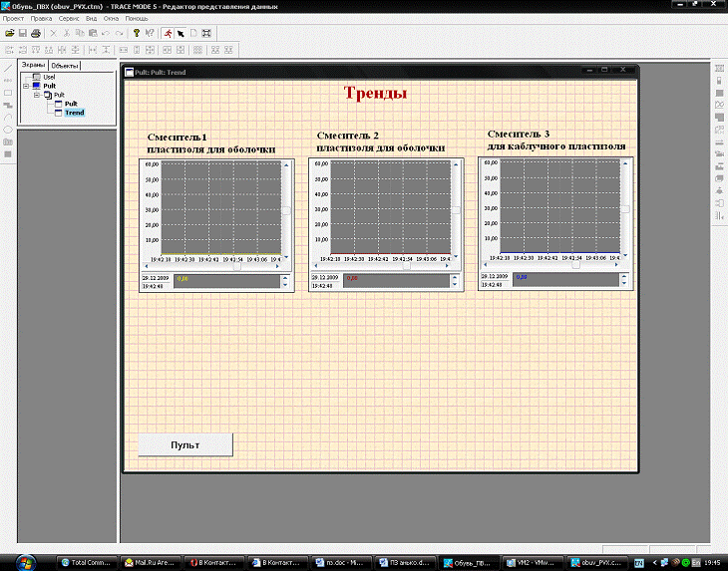Select the Trend screen in the tree
Viewport: 728px width, 571px height.
pyautogui.click(x=74, y=113)
